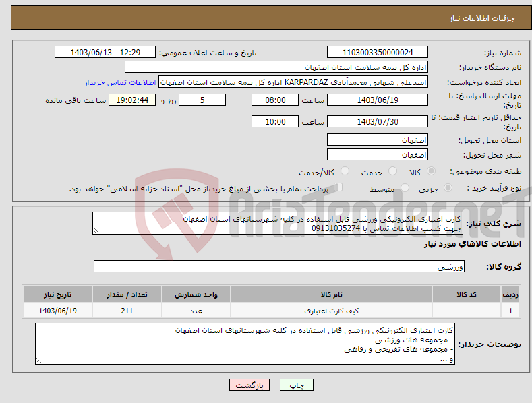The height and width of the screenshot is (403, 532).
Task: Click the request creator field with KARPARDAZ
Action: pos(293,82)
